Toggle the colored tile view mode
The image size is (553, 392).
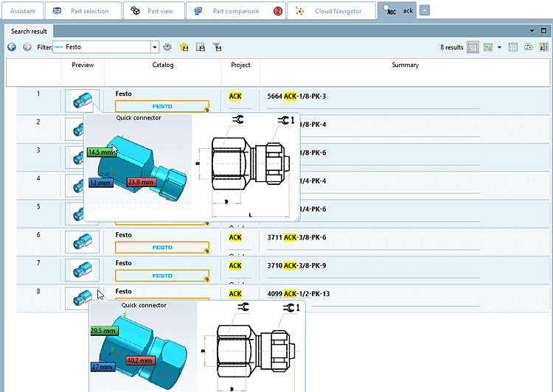pos(488,47)
